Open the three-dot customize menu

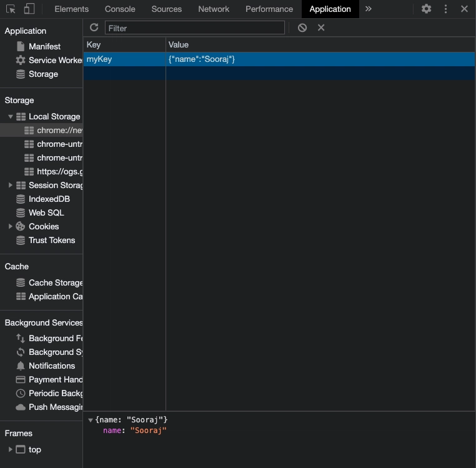(x=445, y=9)
